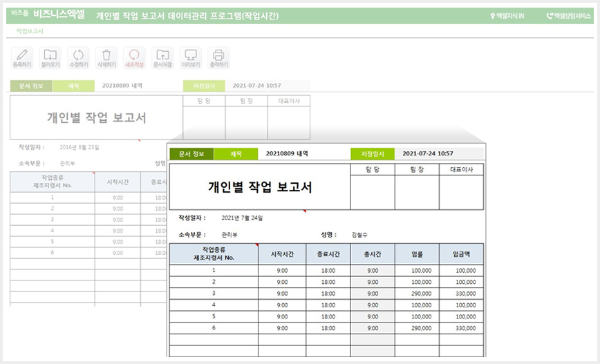Select row 1 number in background sheet
The image size is (600, 364).
tap(53, 198)
